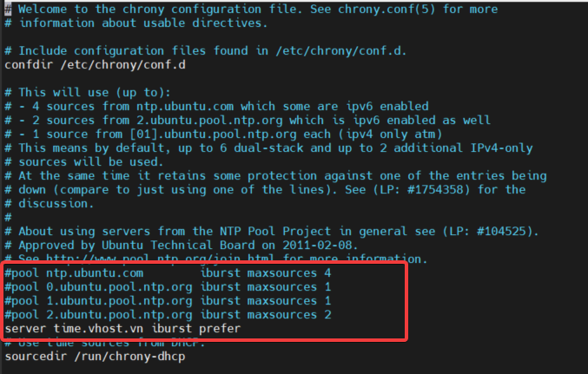Click the '#pool 2.ubuntu.pool.ntp.org' line

point(168,315)
